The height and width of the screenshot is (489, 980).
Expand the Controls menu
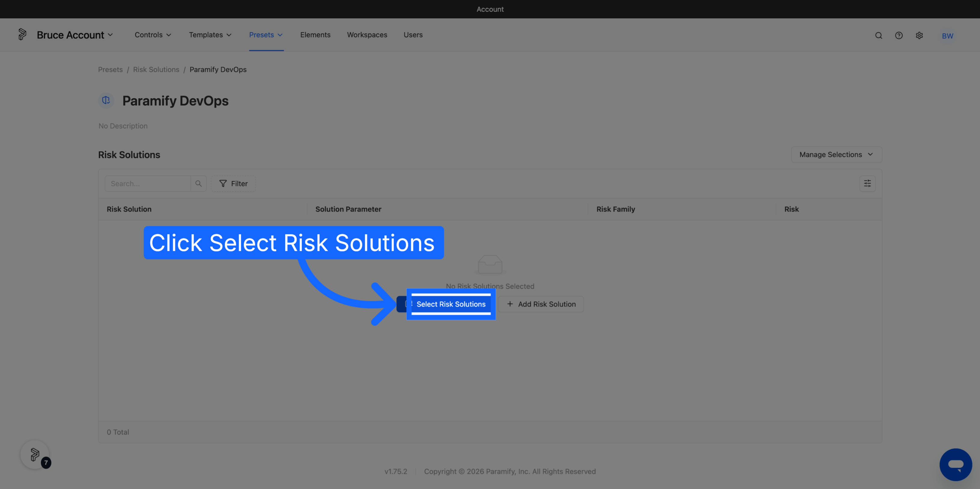pos(153,35)
